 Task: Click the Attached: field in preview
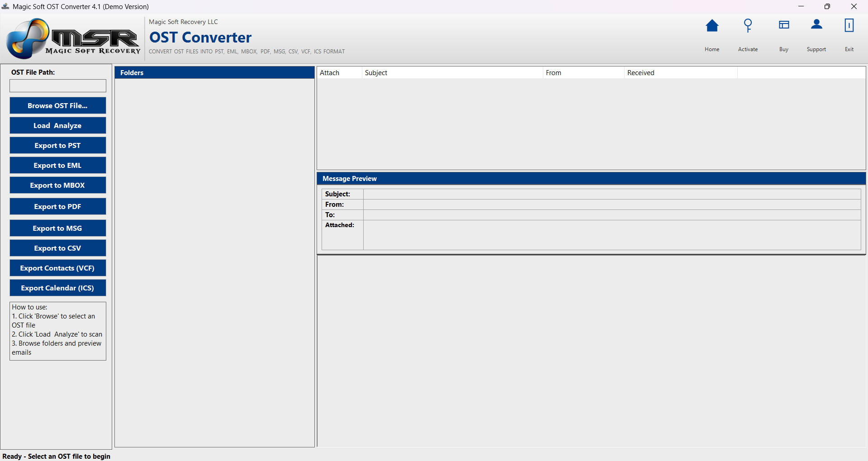pos(612,235)
